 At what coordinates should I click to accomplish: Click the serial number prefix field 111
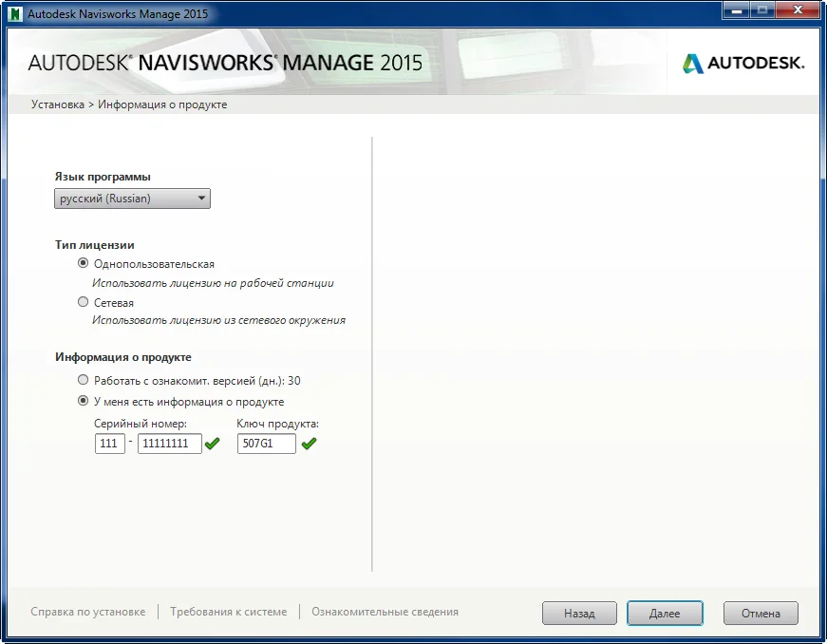[x=110, y=444]
